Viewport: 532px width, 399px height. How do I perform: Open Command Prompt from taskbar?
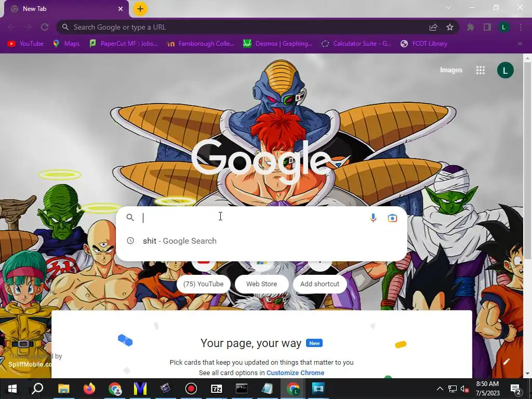[242, 389]
